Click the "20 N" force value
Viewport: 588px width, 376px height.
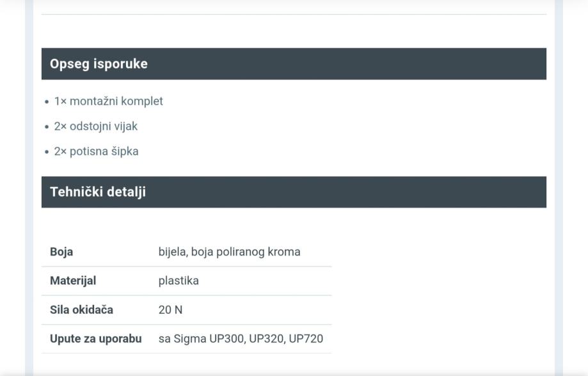pyautogui.click(x=170, y=309)
